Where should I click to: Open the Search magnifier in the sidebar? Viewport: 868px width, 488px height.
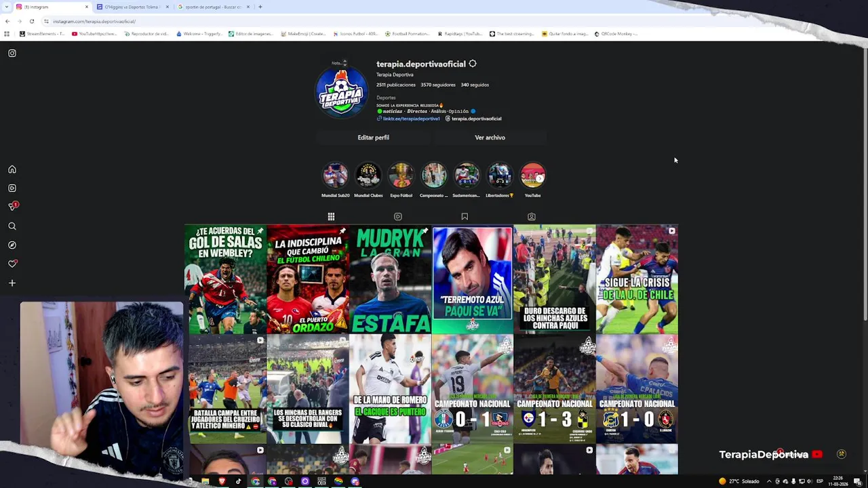(12, 226)
